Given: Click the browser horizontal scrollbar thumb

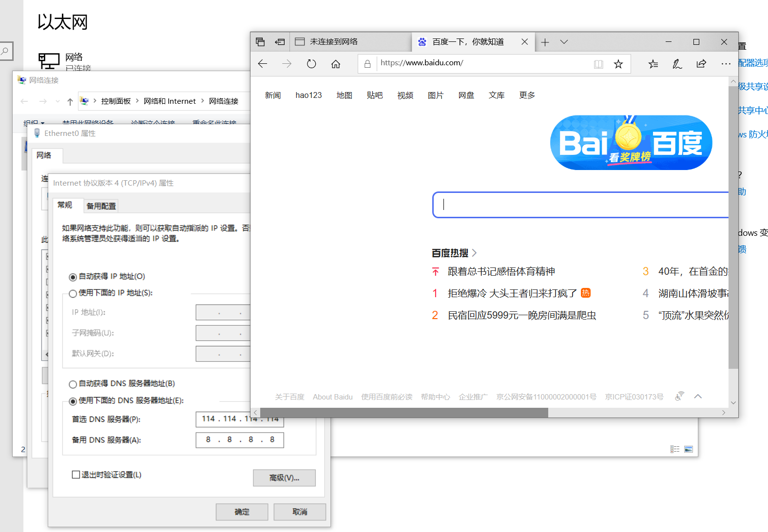Looking at the screenshot, I should [x=404, y=413].
